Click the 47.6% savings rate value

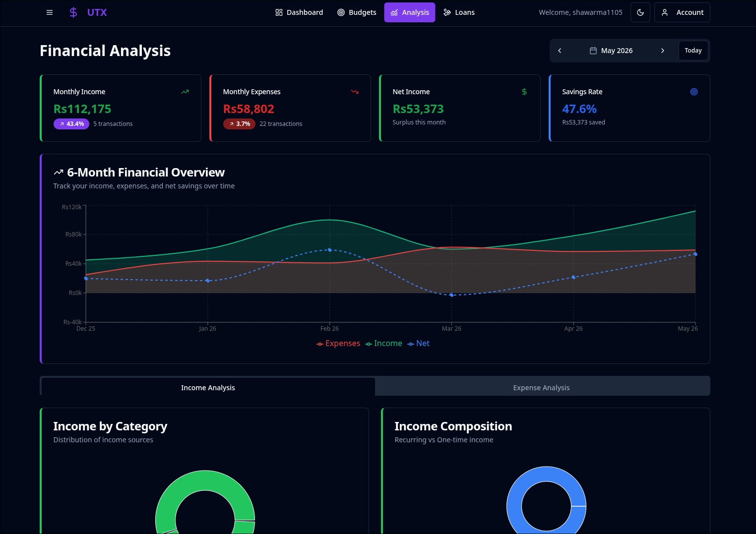579,109
